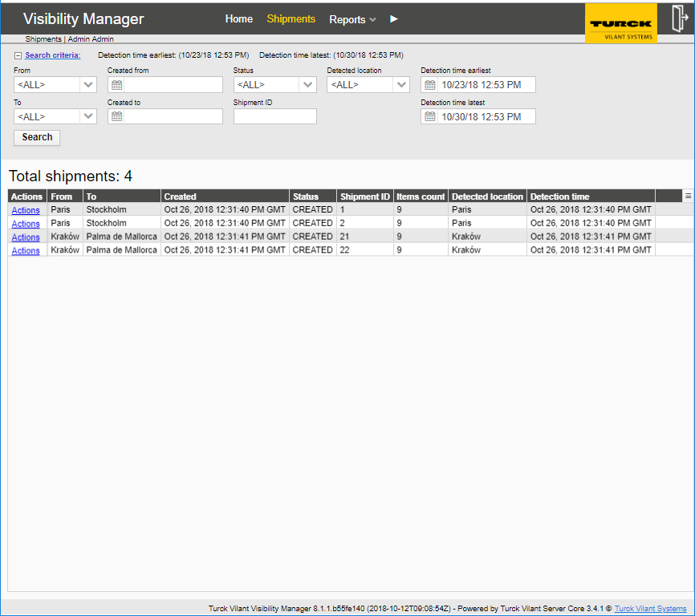Click the Search button
The height and width of the screenshot is (616, 695).
tap(37, 137)
